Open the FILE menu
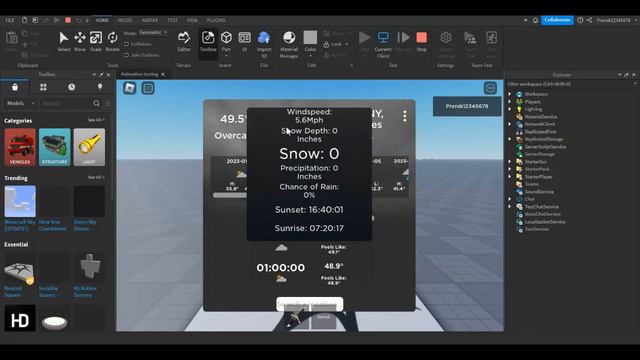 (x=10, y=20)
